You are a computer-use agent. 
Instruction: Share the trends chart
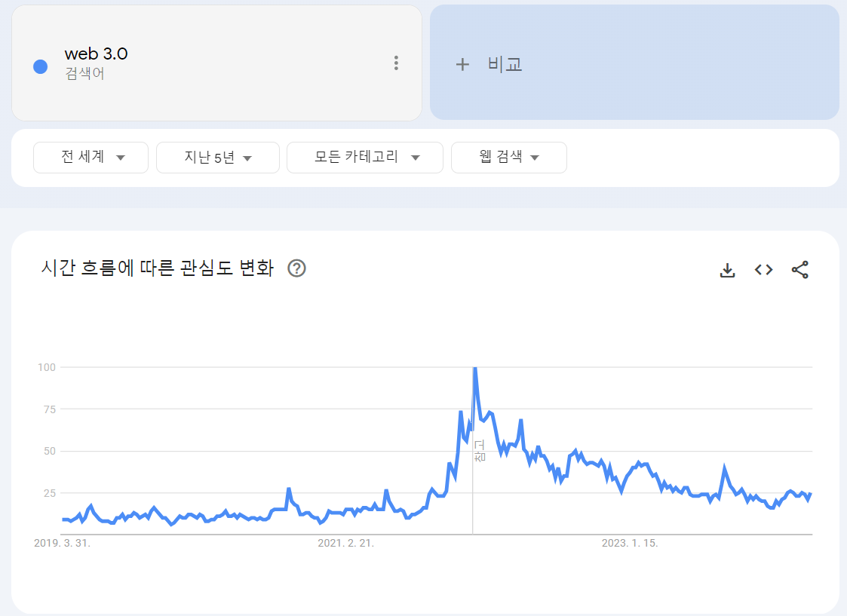[x=799, y=269]
